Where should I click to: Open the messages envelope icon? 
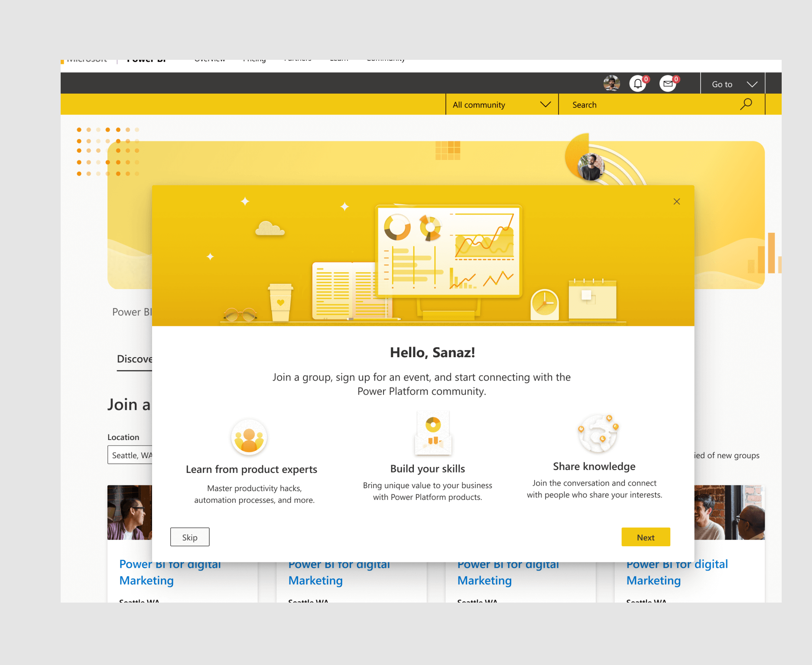click(668, 84)
